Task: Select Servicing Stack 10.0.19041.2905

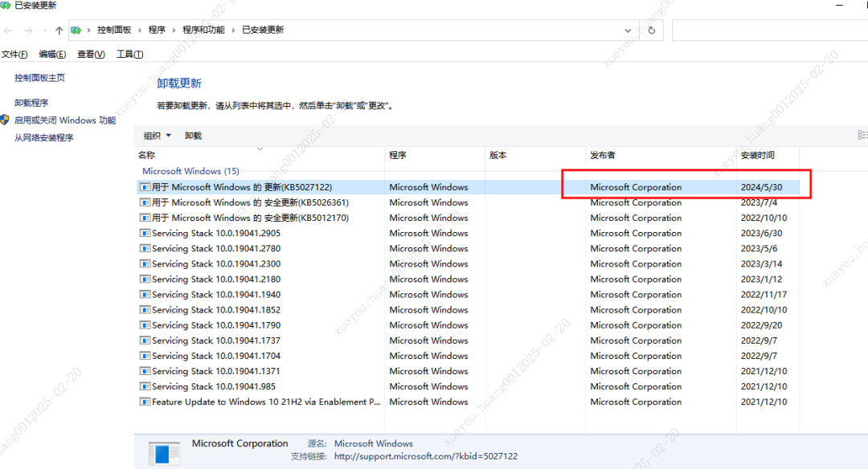Action: (468, 234)
